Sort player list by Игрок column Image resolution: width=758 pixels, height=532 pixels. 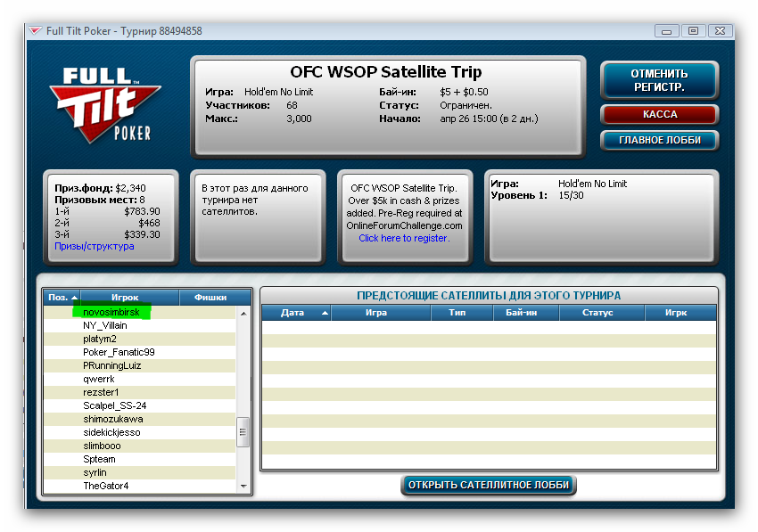click(129, 297)
